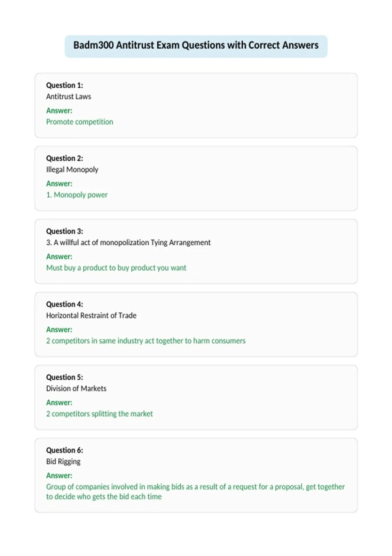Click the harm consumers answer line
Viewport: 392px width, 556px height.
(146, 341)
